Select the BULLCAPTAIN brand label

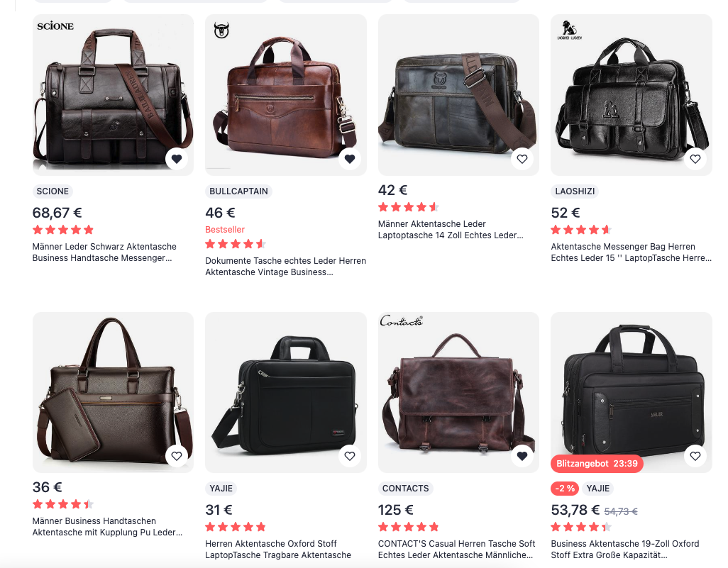pyautogui.click(x=238, y=191)
